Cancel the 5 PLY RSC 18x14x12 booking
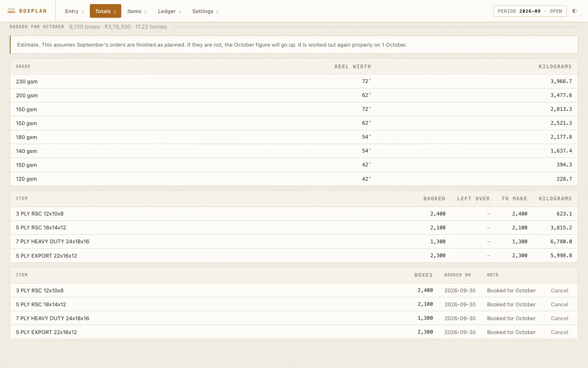588x368 pixels. click(559, 304)
